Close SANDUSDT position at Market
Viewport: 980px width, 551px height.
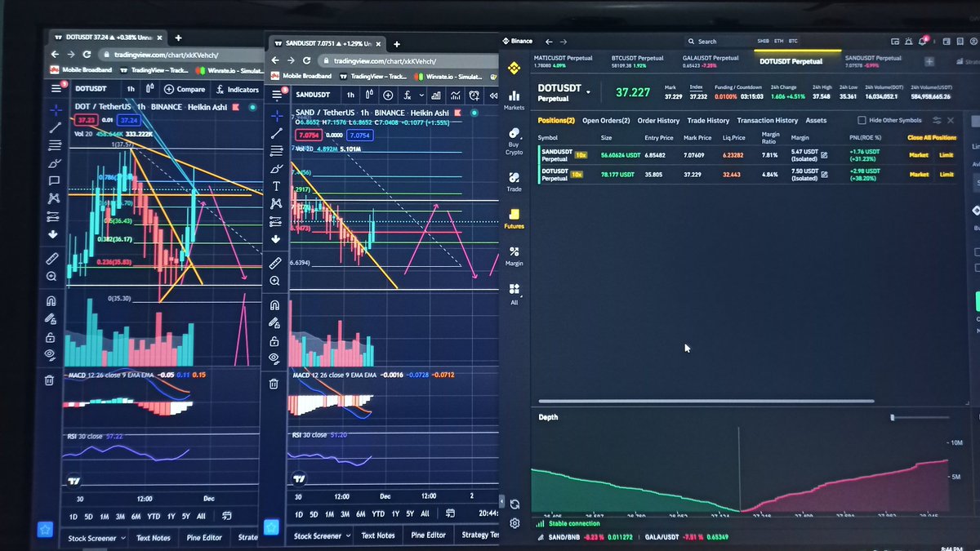point(919,154)
